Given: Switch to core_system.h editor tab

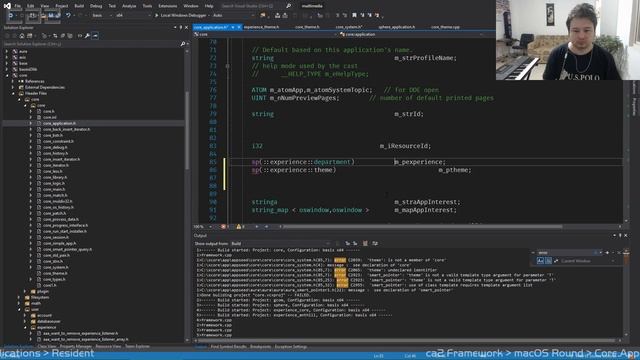Looking at the screenshot, I should click(x=349, y=27).
